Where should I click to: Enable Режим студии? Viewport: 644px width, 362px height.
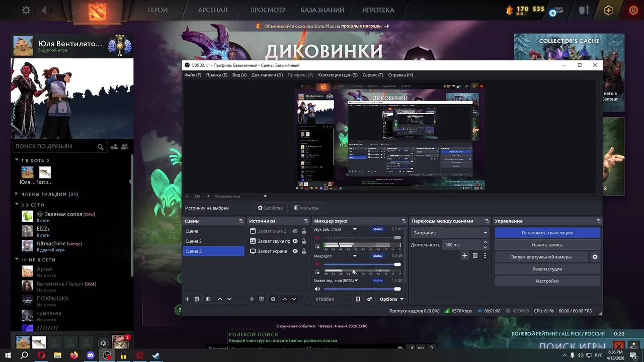click(547, 269)
